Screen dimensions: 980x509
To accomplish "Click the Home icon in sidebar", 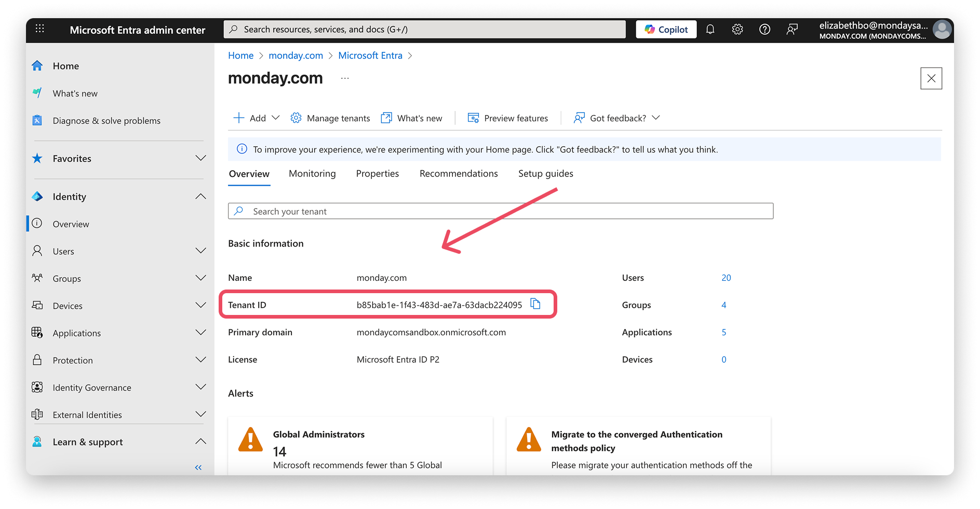I will (x=37, y=66).
